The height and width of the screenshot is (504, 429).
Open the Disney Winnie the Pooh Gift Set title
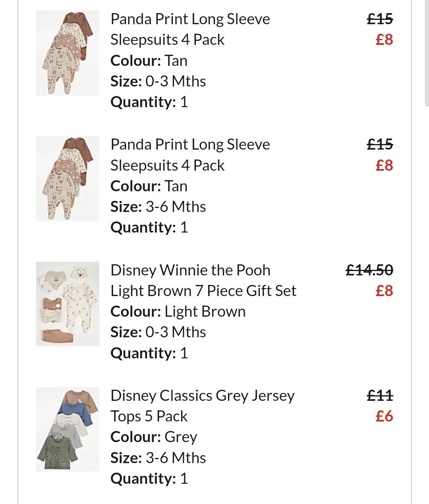[x=203, y=281]
